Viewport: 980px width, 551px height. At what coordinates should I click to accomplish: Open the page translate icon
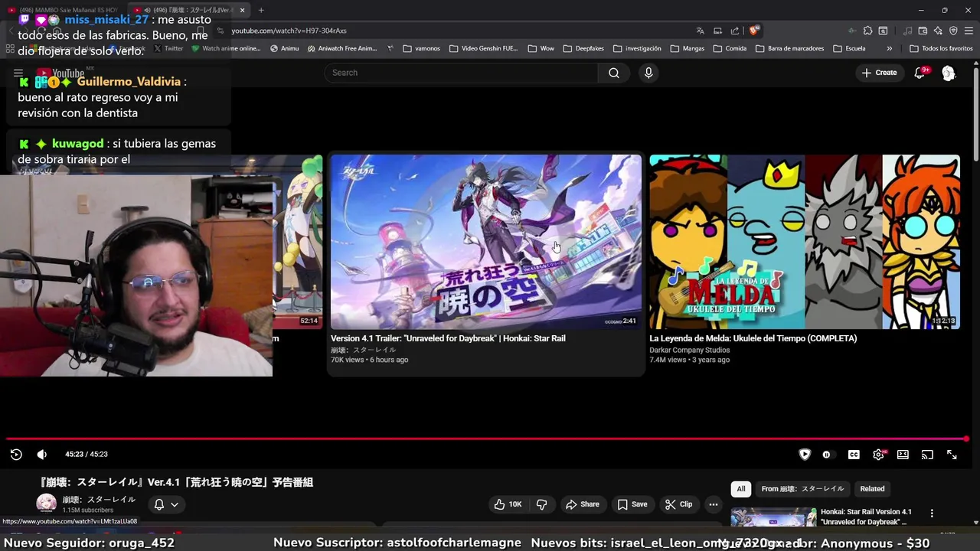[x=700, y=31]
